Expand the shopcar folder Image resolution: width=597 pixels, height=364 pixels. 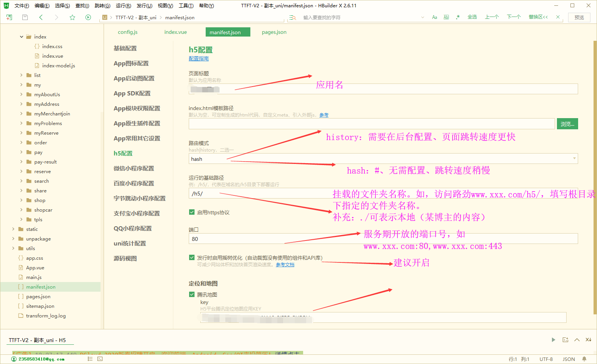point(22,210)
